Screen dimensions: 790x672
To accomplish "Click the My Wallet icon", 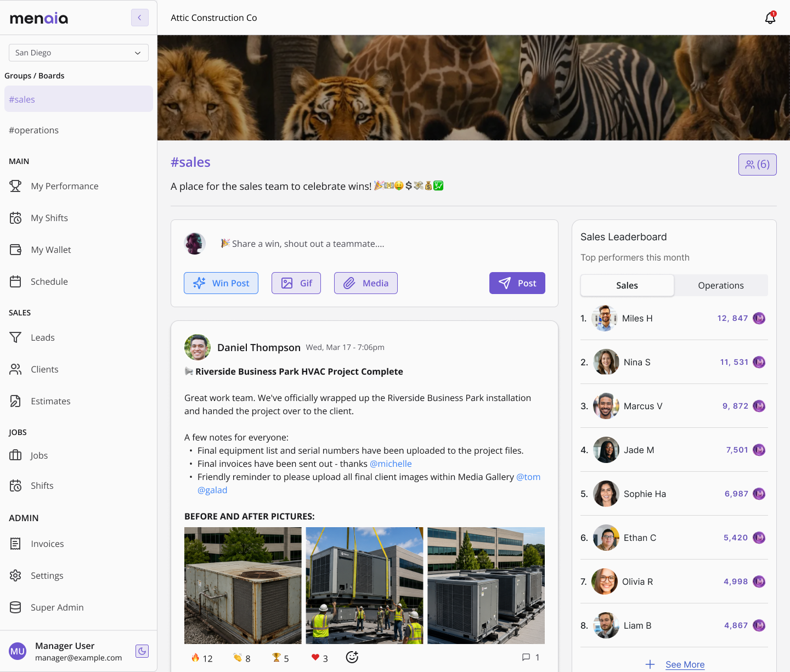I will pyautogui.click(x=15, y=250).
